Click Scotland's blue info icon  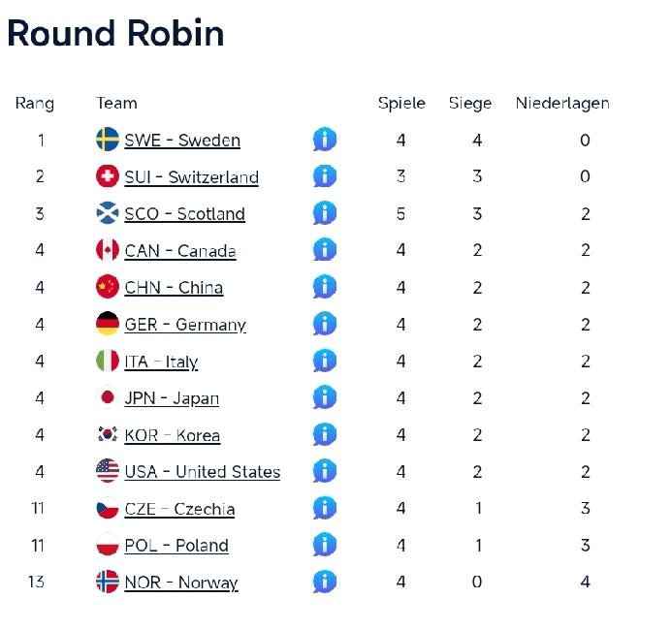pyautogui.click(x=325, y=213)
